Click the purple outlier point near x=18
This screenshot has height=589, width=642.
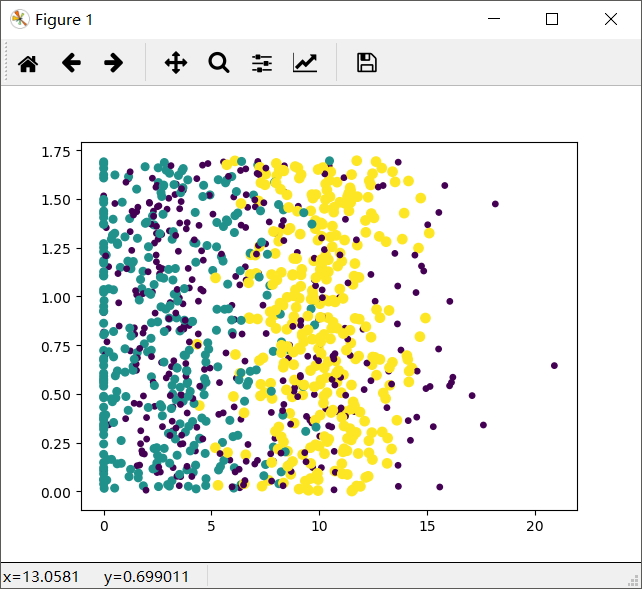[x=495, y=204]
